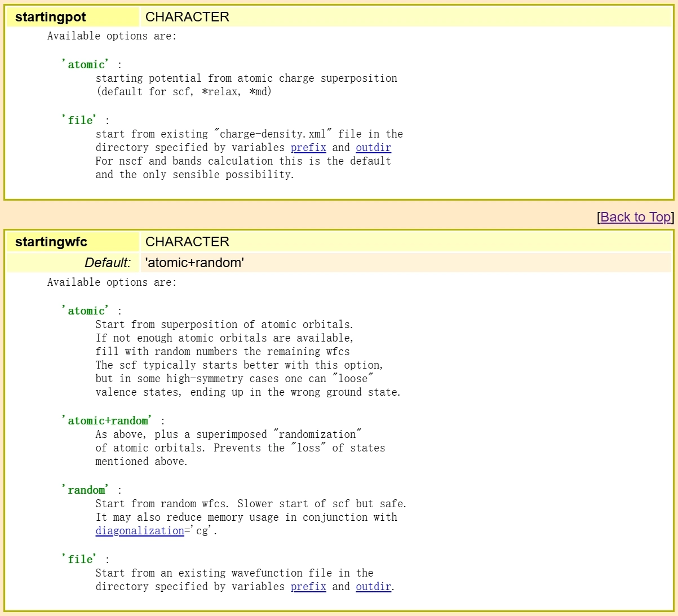Click the startingwfc variable heading

[x=51, y=242]
